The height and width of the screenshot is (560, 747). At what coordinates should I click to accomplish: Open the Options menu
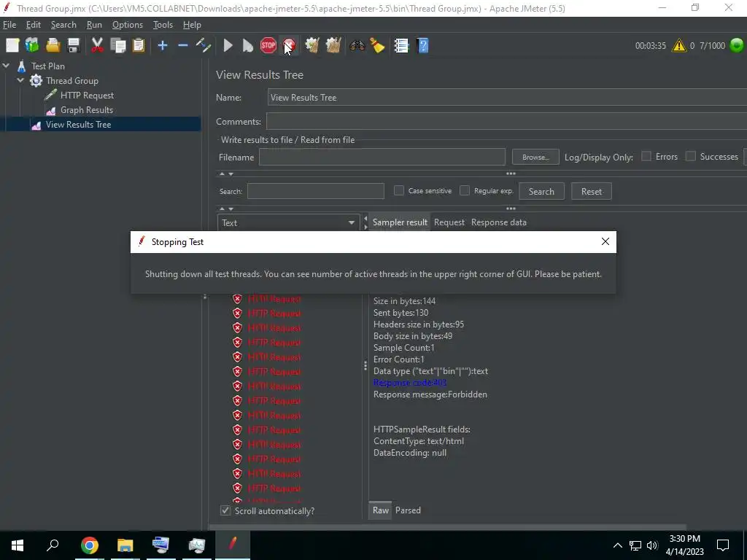[x=127, y=25]
